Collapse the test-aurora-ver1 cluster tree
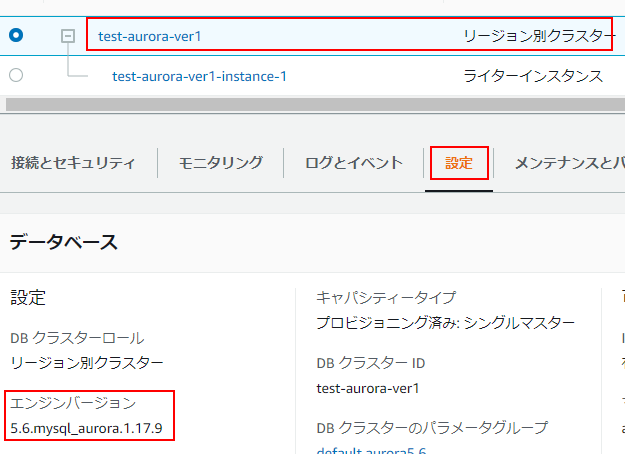Viewport: 625px width, 454px height. coord(68,36)
